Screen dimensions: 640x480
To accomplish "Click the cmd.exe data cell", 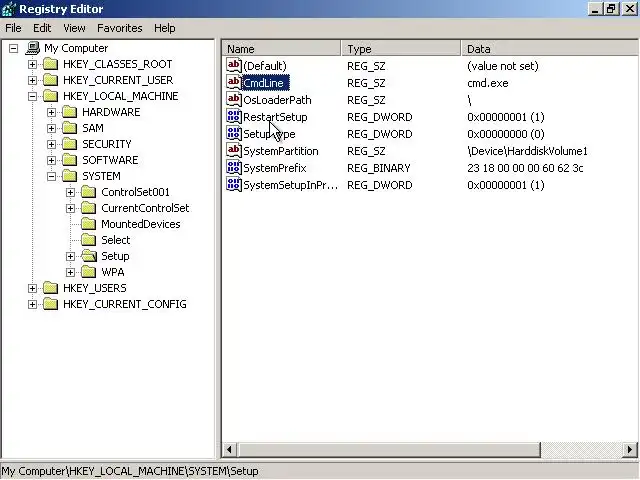I will point(488,83).
